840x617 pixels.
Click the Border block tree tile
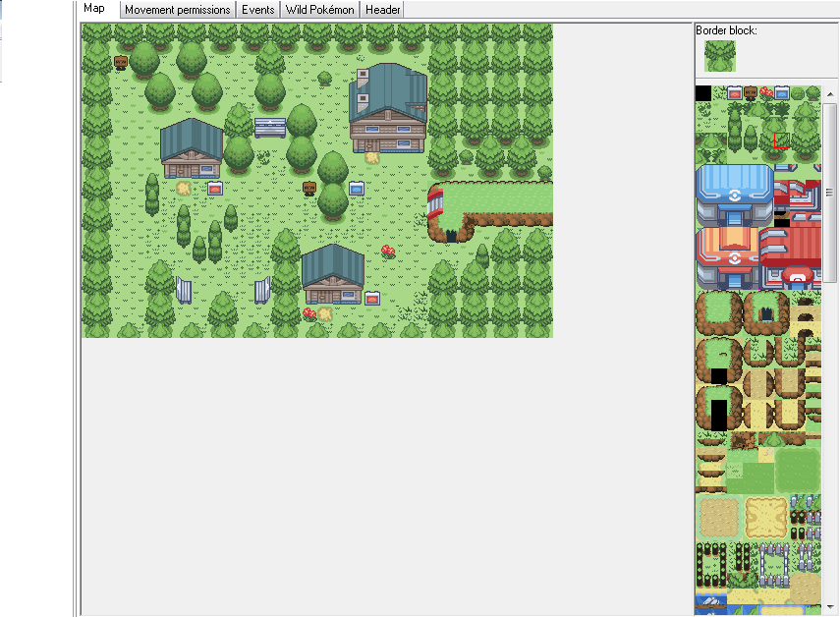pyautogui.click(x=719, y=56)
